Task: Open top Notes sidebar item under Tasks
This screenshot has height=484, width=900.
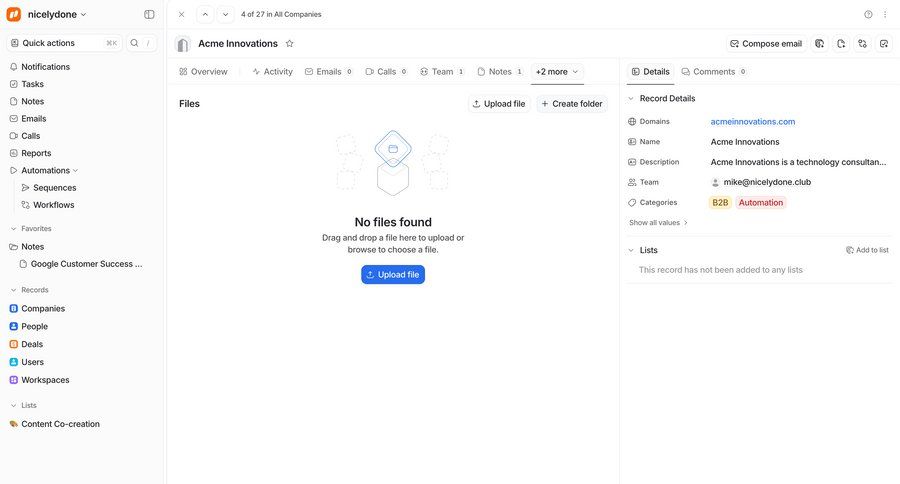Action: click(x=32, y=101)
